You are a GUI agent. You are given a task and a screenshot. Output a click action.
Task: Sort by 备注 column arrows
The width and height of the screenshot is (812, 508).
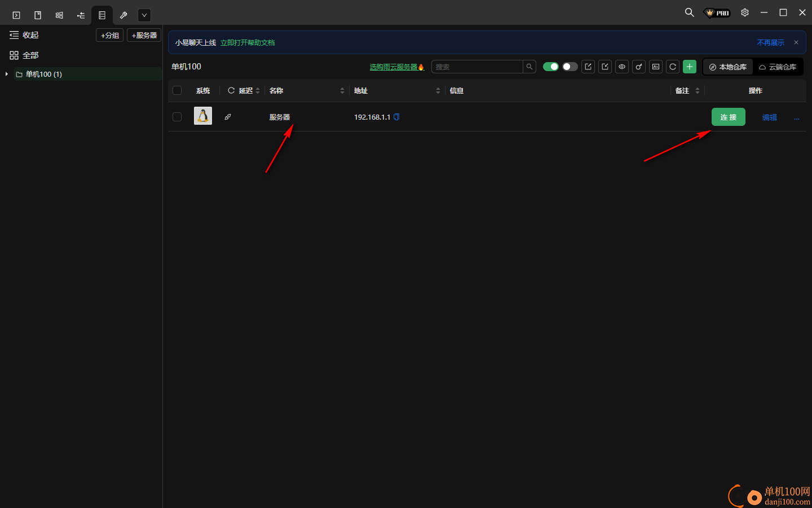click(x=698, y=90)
